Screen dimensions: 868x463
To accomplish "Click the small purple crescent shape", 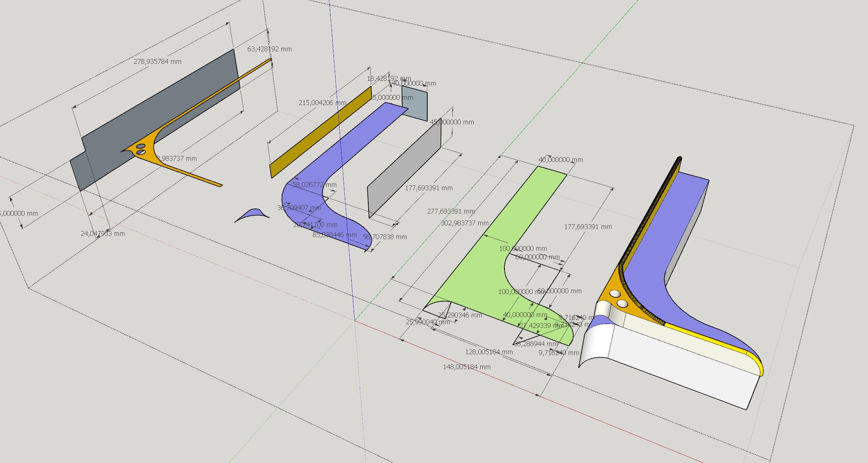I will pyautogui.click(x=252, y=214).
